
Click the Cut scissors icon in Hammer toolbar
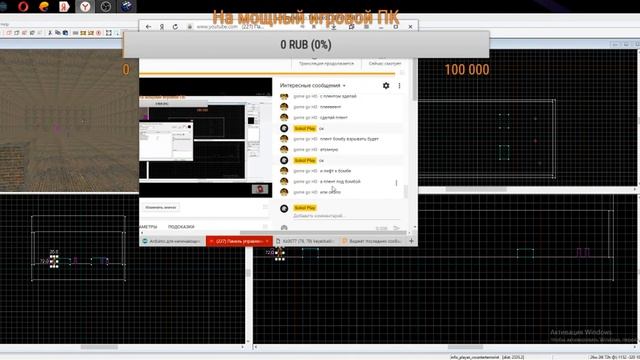click(x=50, y=33)
